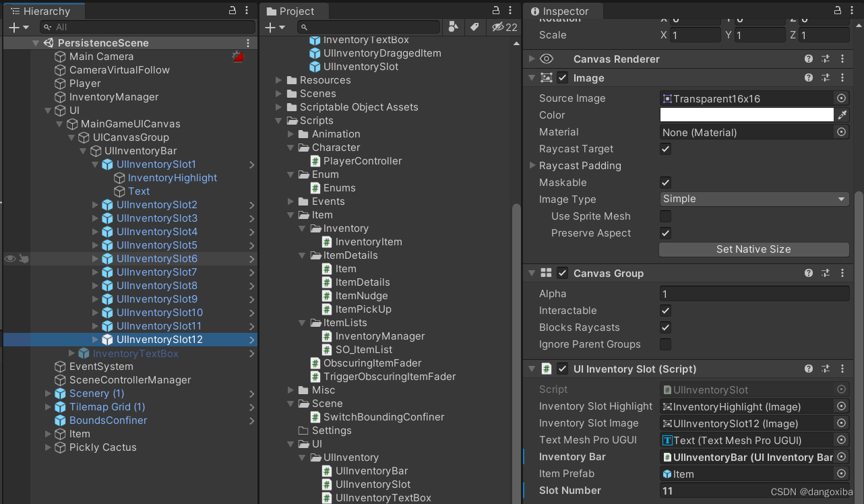Lock the Project panel
Image resolution: width=864 pixels, height=504 pixels.
495,10
